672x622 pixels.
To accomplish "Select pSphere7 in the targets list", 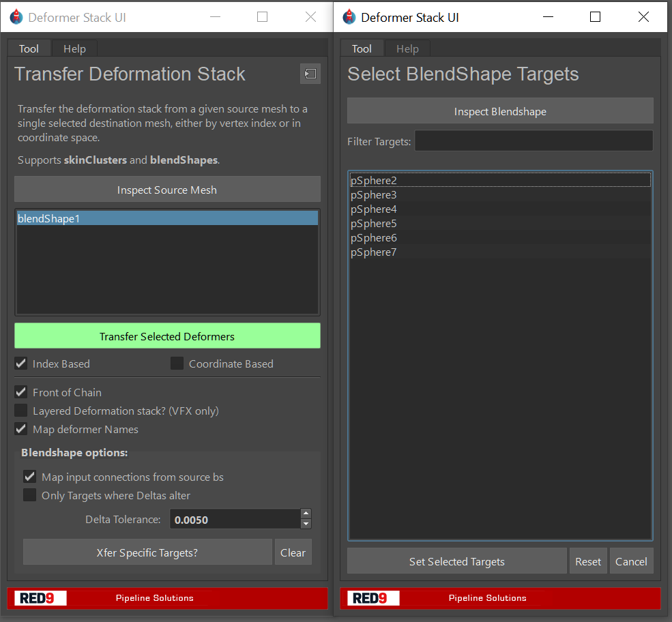I will click(500, 252).
